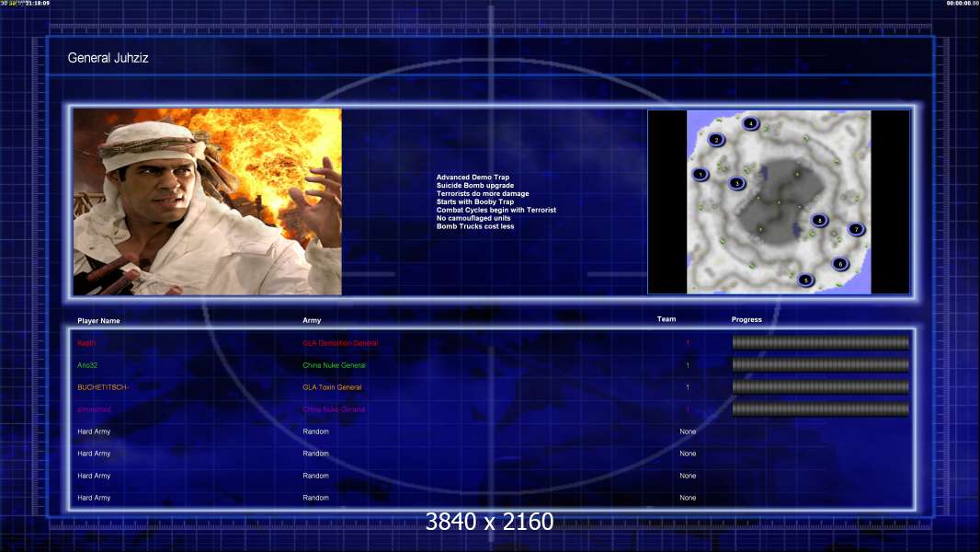Click the Progress column header
The image size is (980, 552).
[746, 320]
